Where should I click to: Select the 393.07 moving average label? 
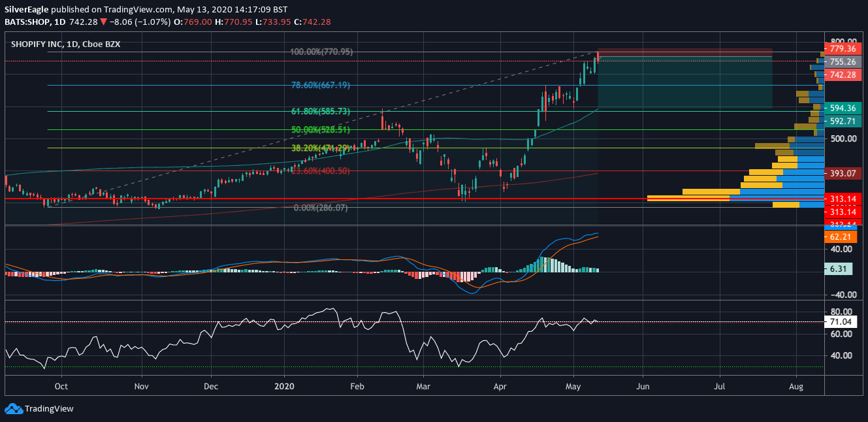point(843,174)
